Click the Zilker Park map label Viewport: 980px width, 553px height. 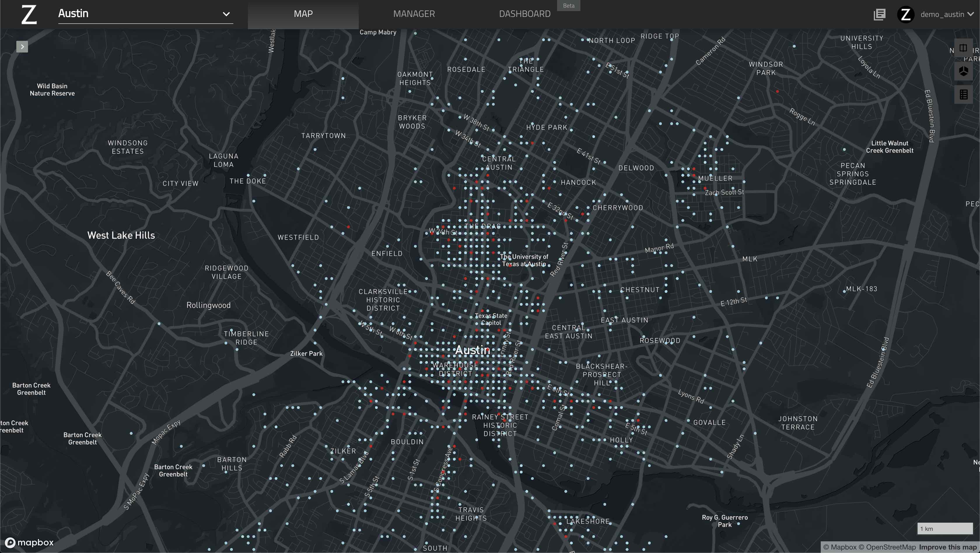pos(306,353)
